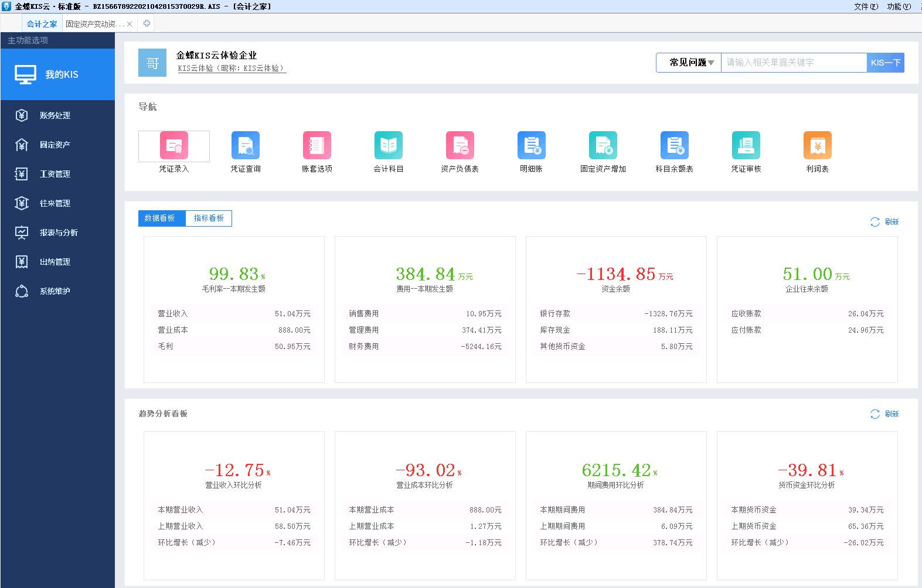
Task: Click the 往来管理 sidebar icon
Action: tap(22, 203)
